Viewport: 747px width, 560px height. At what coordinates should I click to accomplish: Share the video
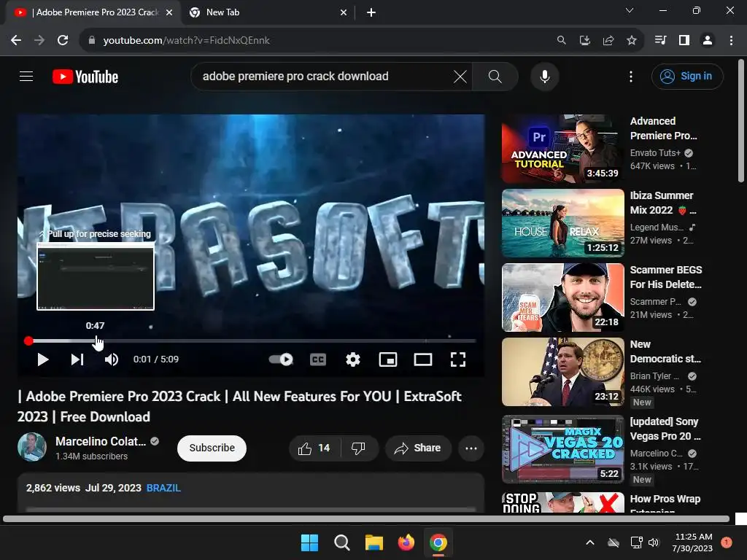coord(418,448)
